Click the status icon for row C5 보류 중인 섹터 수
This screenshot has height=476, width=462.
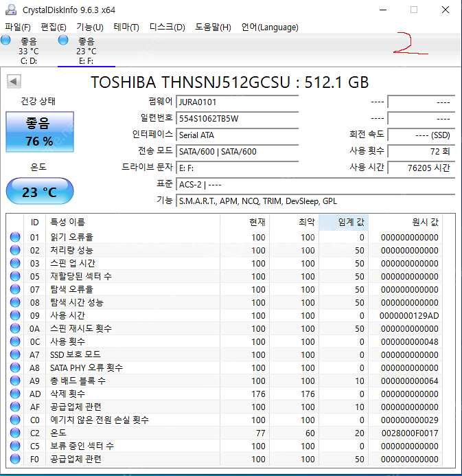(15, 446)
